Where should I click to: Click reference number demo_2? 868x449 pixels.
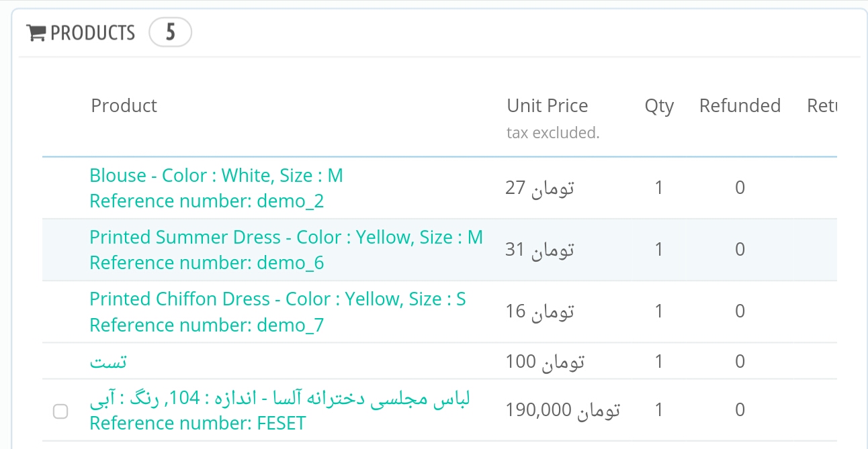206,201
